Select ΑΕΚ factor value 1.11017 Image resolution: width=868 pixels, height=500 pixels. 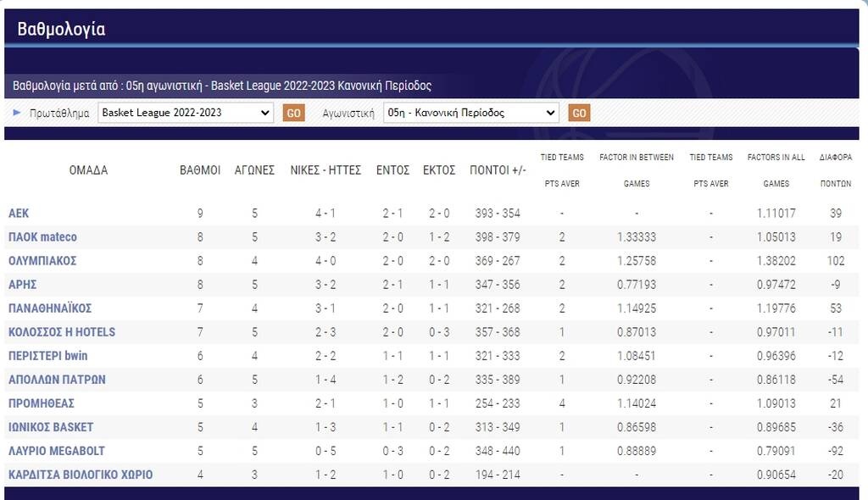(x=776, y=214)
